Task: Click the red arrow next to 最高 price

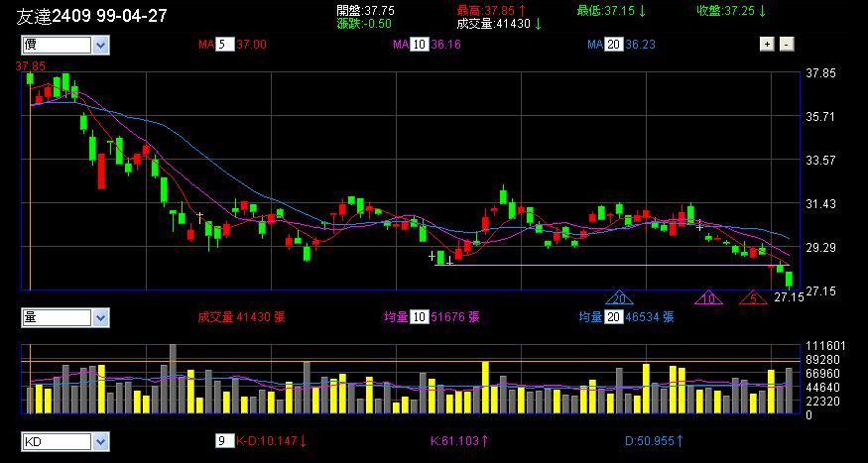Action: pyautogui.click(x=522, y=10)
